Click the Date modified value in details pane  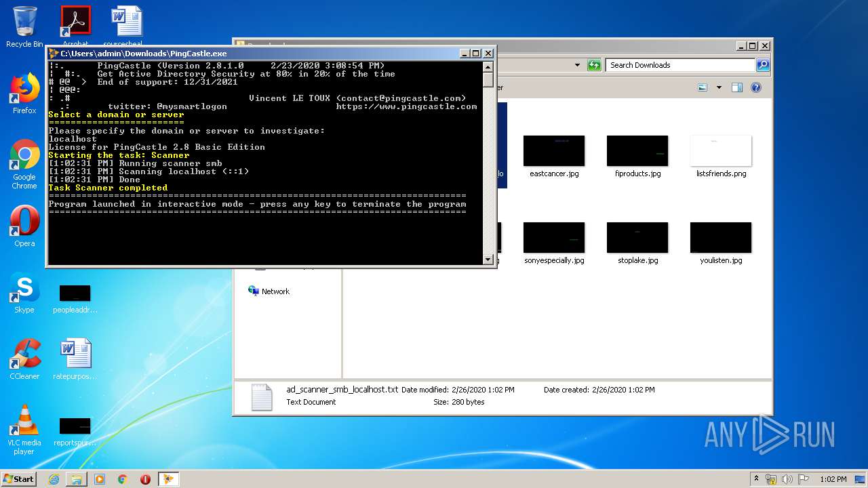pyautogui.click(x=483, y=390)
